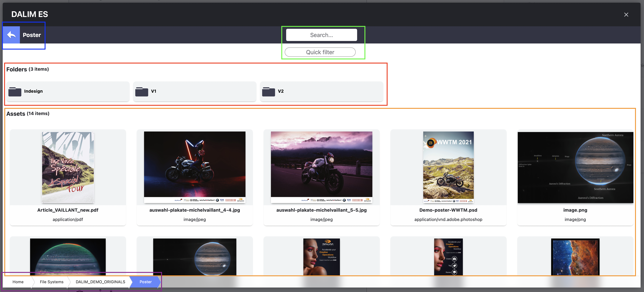
Task: Select the green-rimmed planet thumbnail in second row
Action: pos(68,257)
